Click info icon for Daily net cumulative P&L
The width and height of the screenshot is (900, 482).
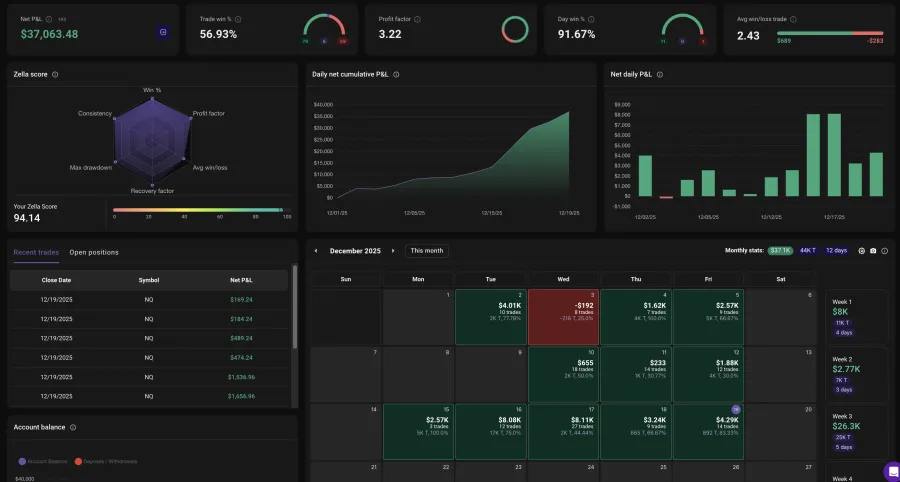click(396, 75)
